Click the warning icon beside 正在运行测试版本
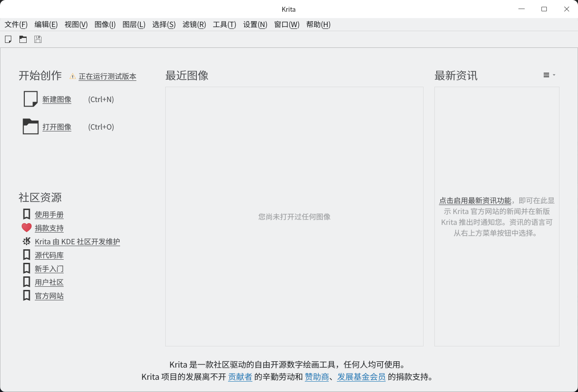The height and width of the screenshot is (392, 578). pos(73,76)
